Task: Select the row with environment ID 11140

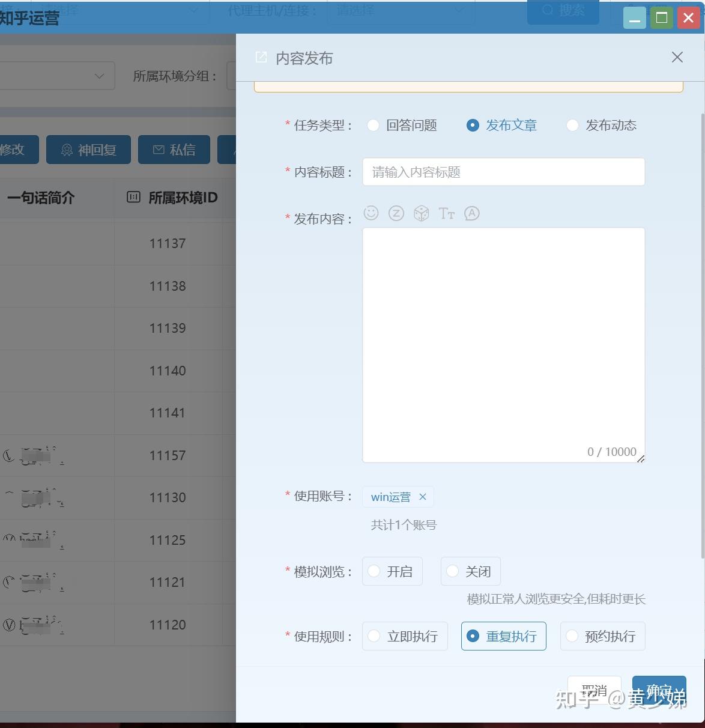Action: pyautogui.click(x=118, y=371)
